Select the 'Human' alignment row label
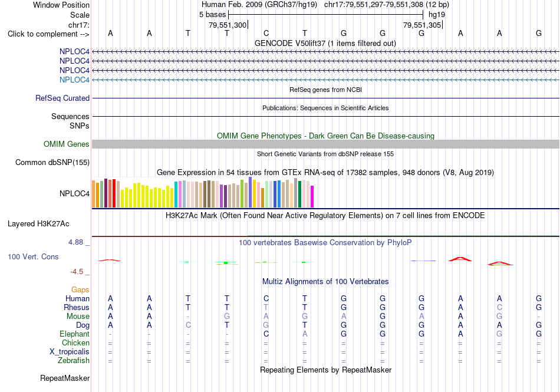This screenshot has width=560, height=392. pos(77,298)
